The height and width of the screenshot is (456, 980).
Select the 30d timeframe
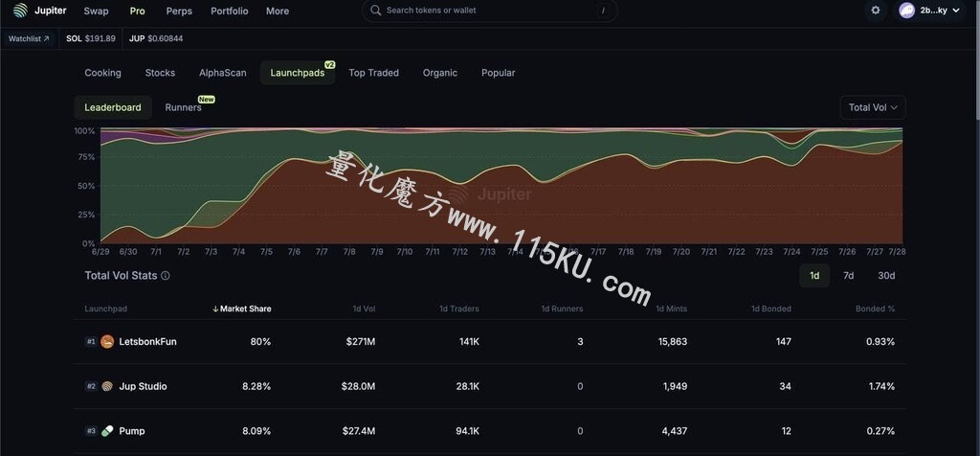pos(886,276)
